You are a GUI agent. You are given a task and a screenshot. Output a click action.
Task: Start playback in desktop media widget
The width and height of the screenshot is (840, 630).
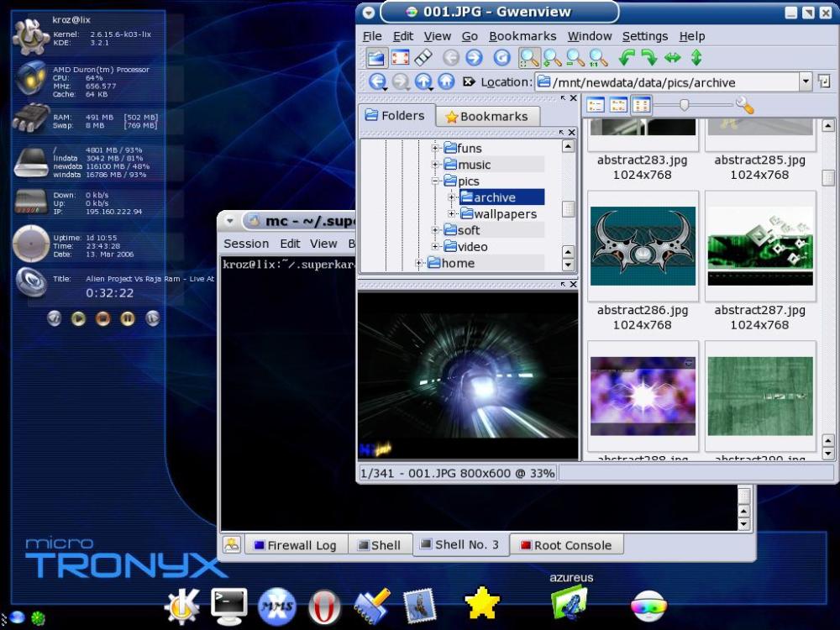[x=79, y=318]
